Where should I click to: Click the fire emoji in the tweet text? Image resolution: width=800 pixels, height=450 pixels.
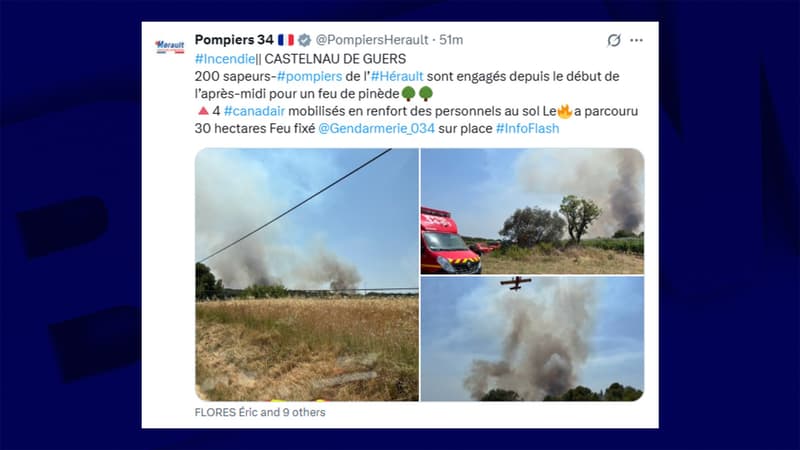tap(565, 111)
